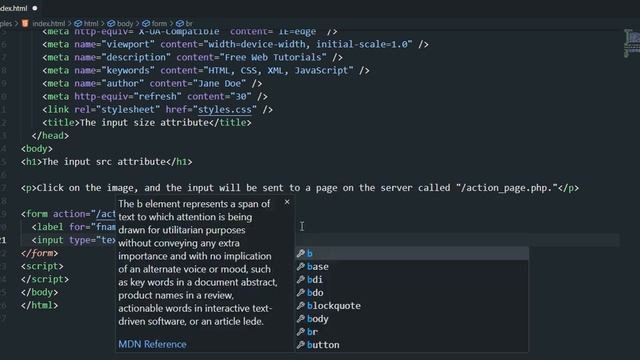Click the html breadcrumb item
640x360 pixels.
point(87,24)
